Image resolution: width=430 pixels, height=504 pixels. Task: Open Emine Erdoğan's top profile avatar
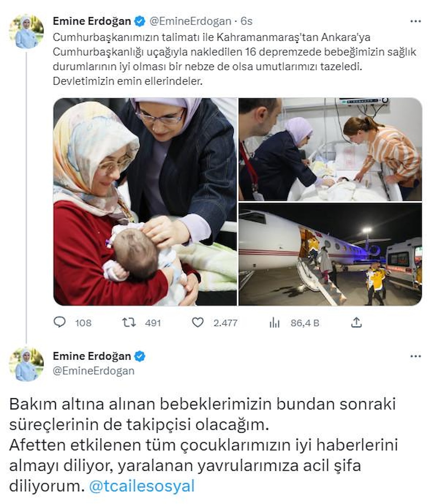tap(27, 32)
